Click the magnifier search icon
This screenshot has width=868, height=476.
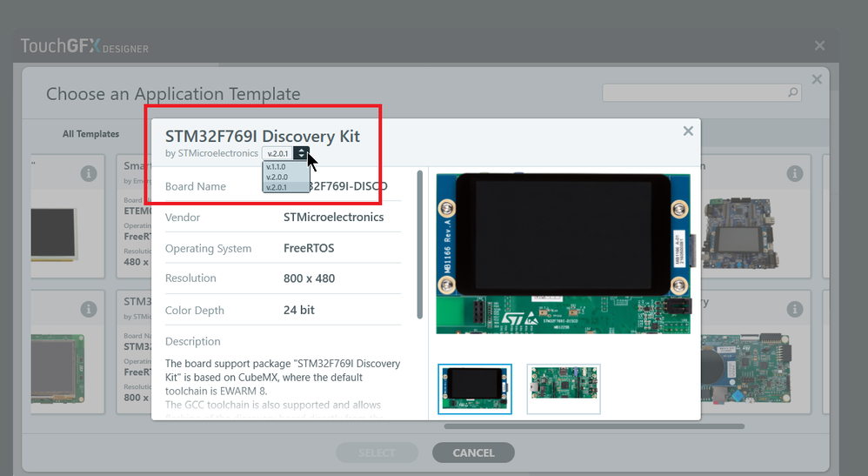click(x=792, y=92)
